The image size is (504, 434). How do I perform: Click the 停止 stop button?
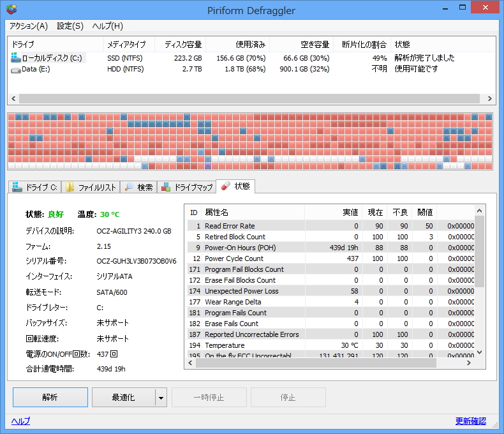point(288,398)
